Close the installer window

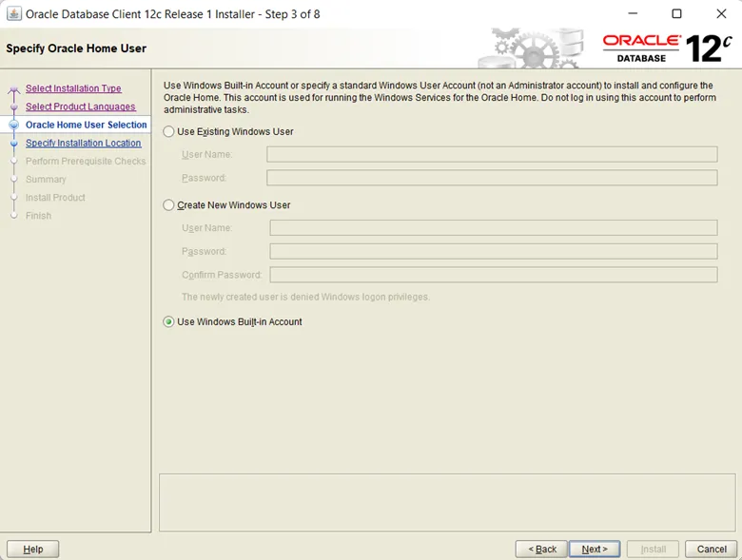pos(721,13)
